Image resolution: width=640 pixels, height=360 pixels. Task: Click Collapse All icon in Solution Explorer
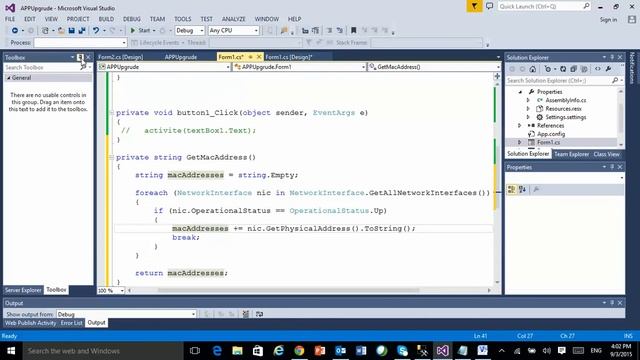(x=573, y=69)
